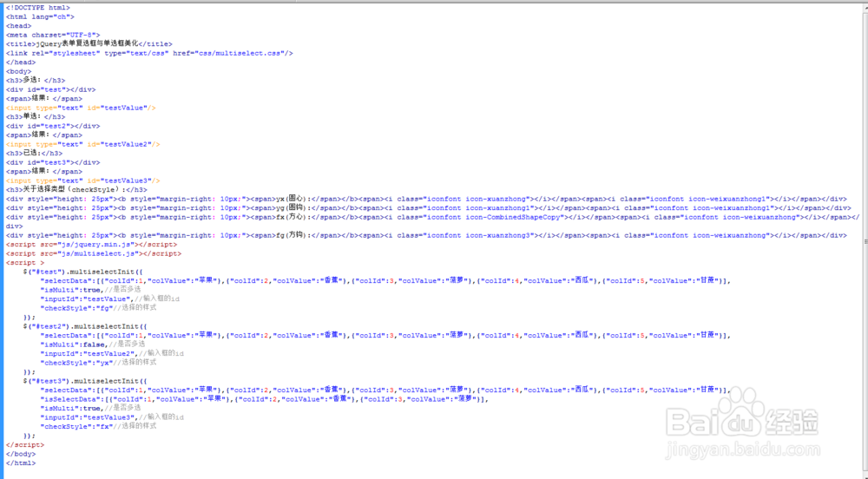Click the input line with id="testValue2"
868x479 pixels.
(x=83, y=144)
